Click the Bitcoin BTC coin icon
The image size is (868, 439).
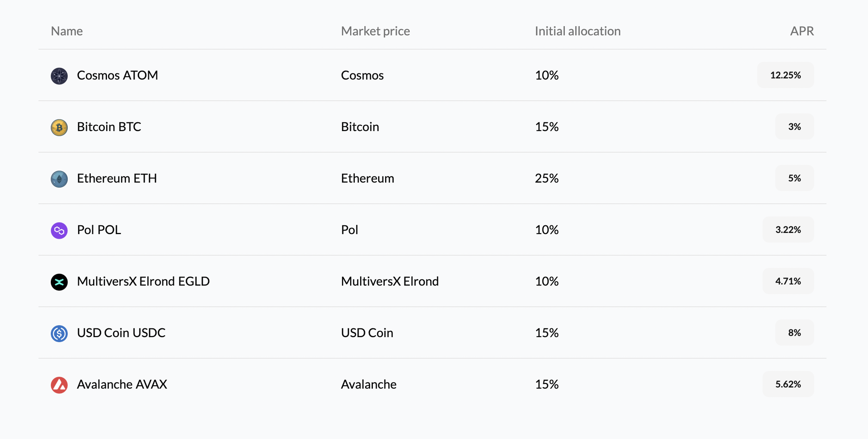[59, 127]
